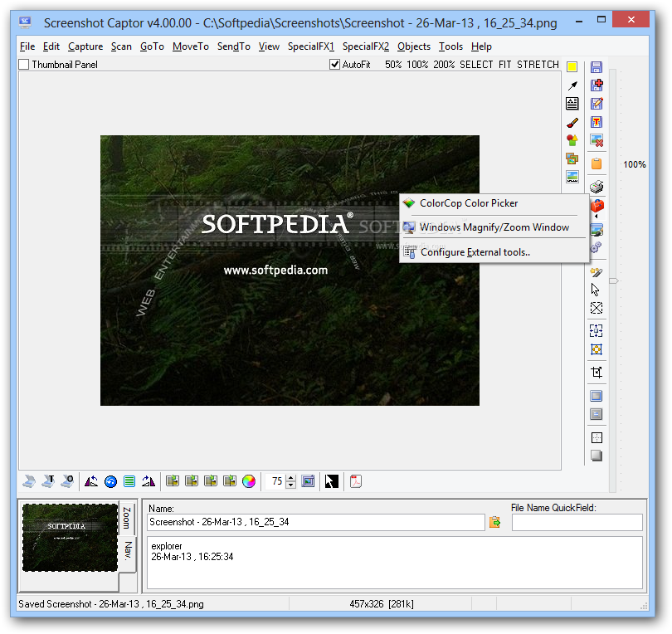Set zoom to 100%
The height and width of the screenshot is (634, 672).
417,64
